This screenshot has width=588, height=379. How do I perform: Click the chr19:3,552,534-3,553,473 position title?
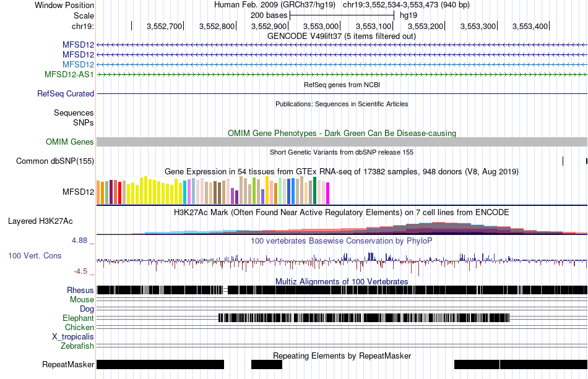(x=406, y=5)
